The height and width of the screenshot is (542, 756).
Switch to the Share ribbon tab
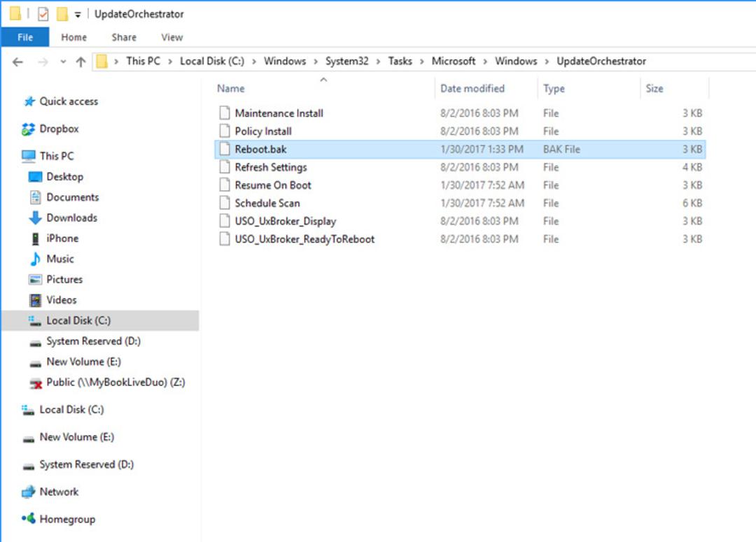tap(124, 37)
